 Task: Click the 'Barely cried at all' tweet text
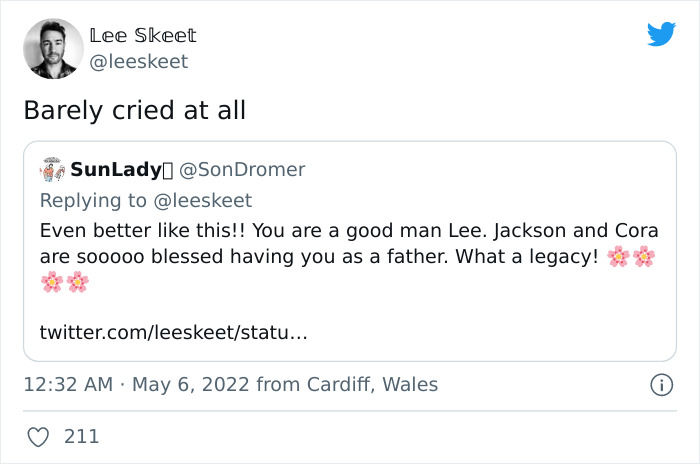tap(134, 110)
